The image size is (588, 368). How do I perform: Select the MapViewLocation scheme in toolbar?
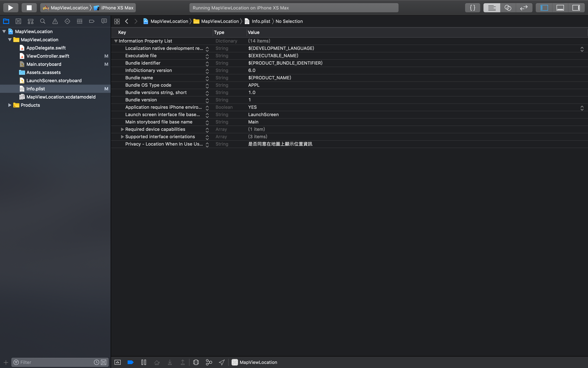click(x=66, y=8)
